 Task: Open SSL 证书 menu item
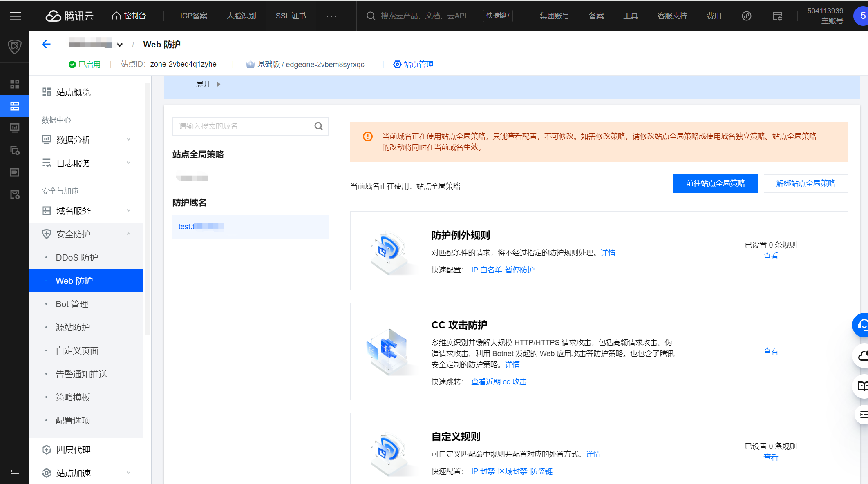(291, 16)
